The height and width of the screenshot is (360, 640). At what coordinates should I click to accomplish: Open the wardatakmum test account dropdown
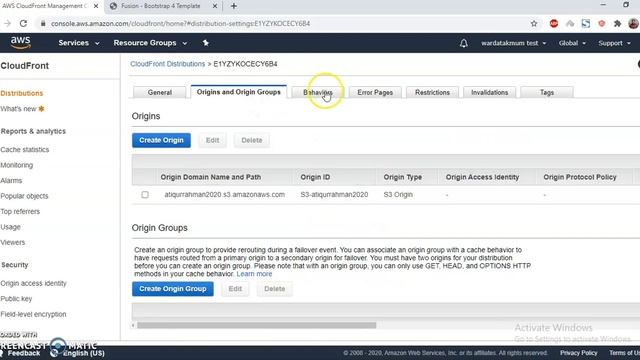[513, 43]
